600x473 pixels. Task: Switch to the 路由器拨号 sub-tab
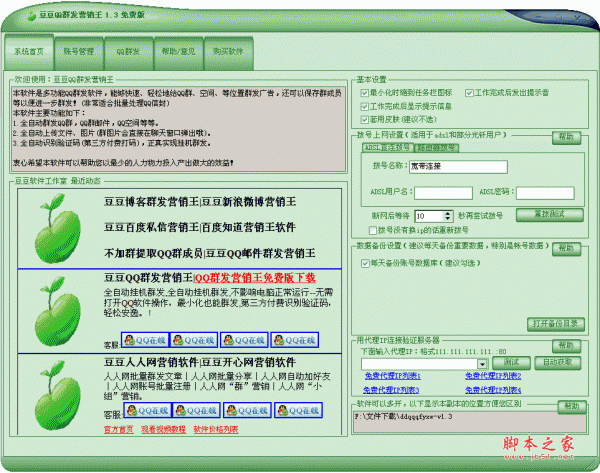(436, 148)
